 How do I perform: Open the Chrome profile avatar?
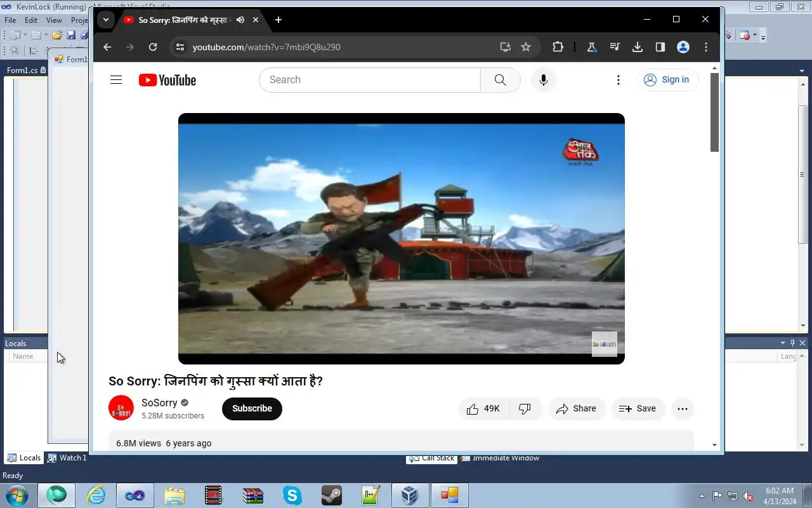[683, 47]
